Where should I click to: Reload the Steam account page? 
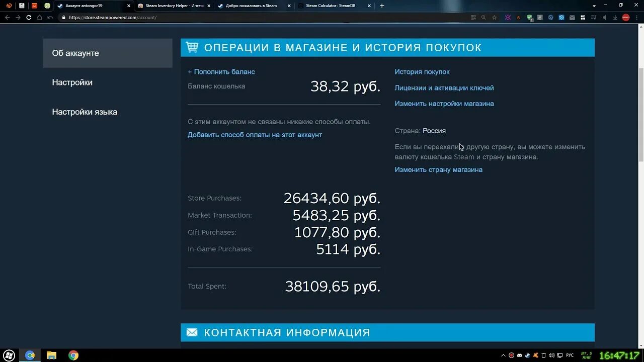(x=29, y=17)
